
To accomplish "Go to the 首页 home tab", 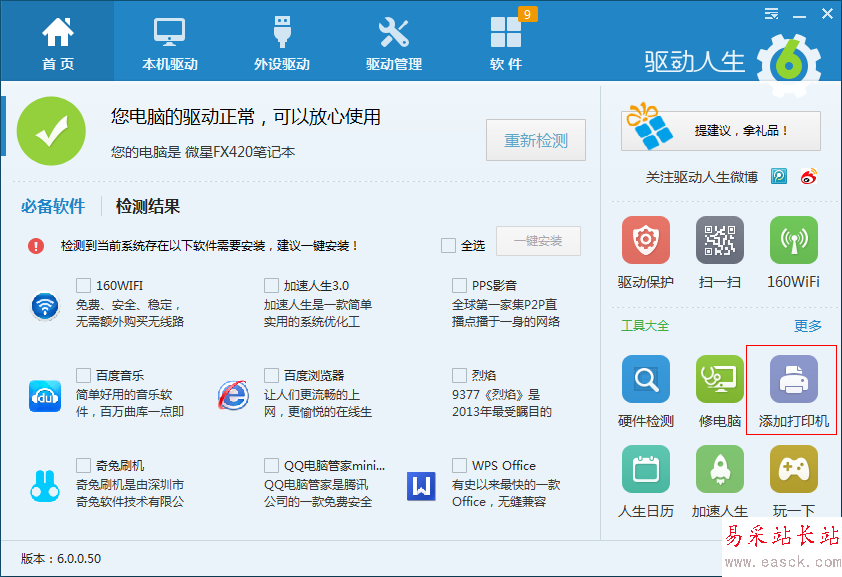I will coord(57,42).
